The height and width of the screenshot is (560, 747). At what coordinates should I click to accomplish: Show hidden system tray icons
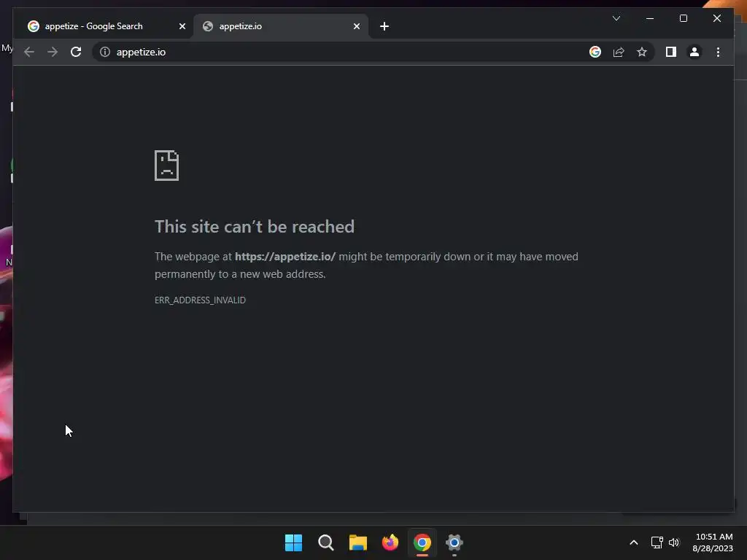634,542
